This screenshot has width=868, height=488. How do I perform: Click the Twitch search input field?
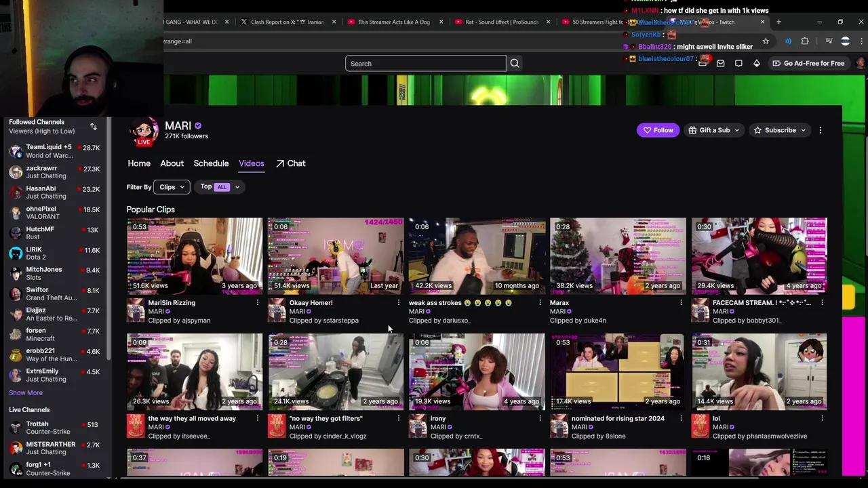tap(425, 64)
